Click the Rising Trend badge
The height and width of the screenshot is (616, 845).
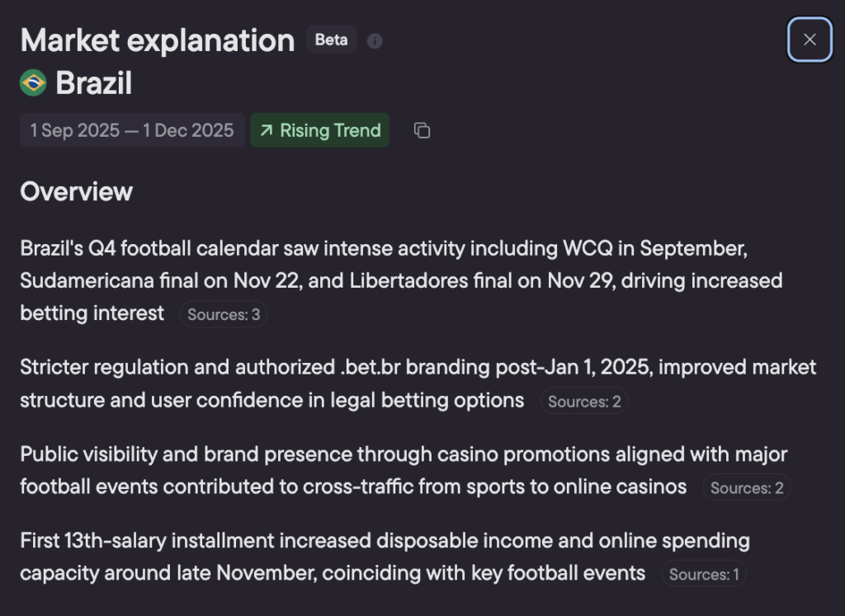(x=320, y=130)
